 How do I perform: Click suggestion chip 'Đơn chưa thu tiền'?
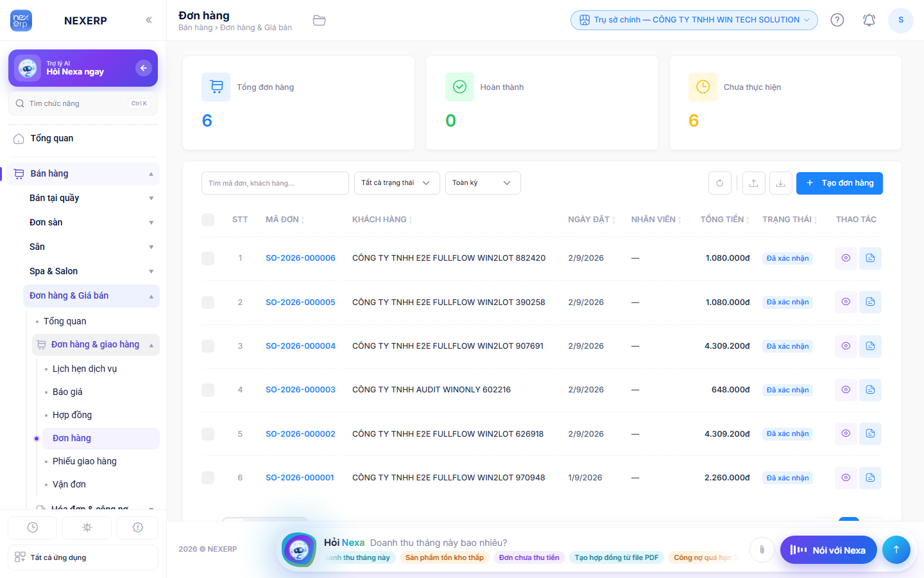coord(529,557)
